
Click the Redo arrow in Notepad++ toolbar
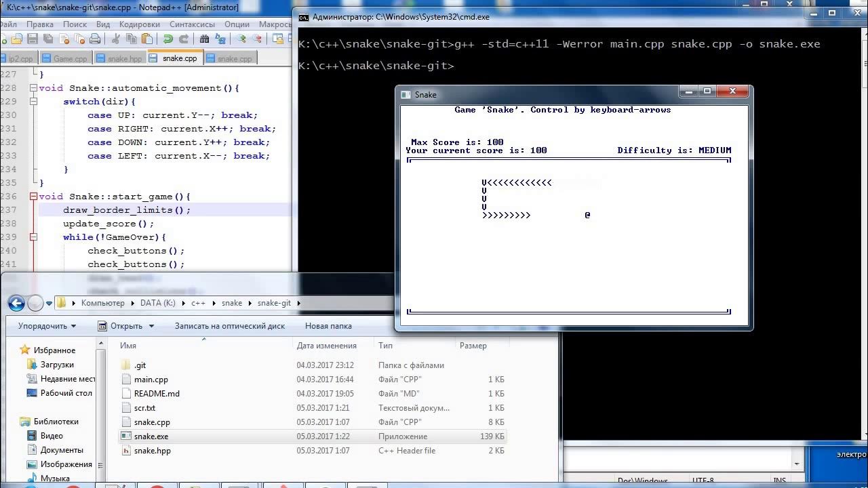tap(184, 39)
